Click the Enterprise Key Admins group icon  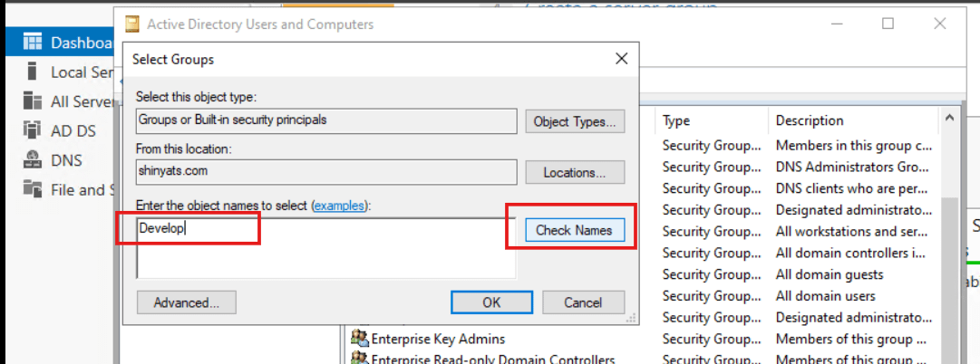coord(359,338)
